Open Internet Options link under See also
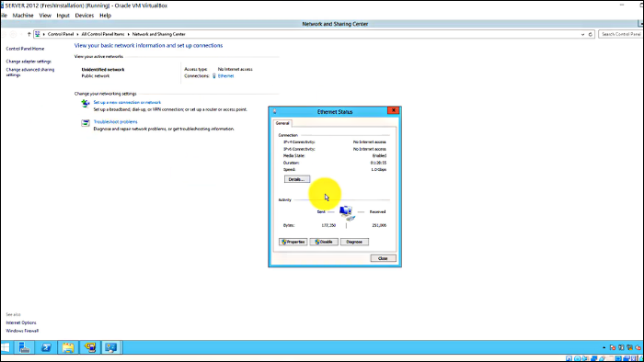Screen dimensions: 644x362 coord(21,322)
